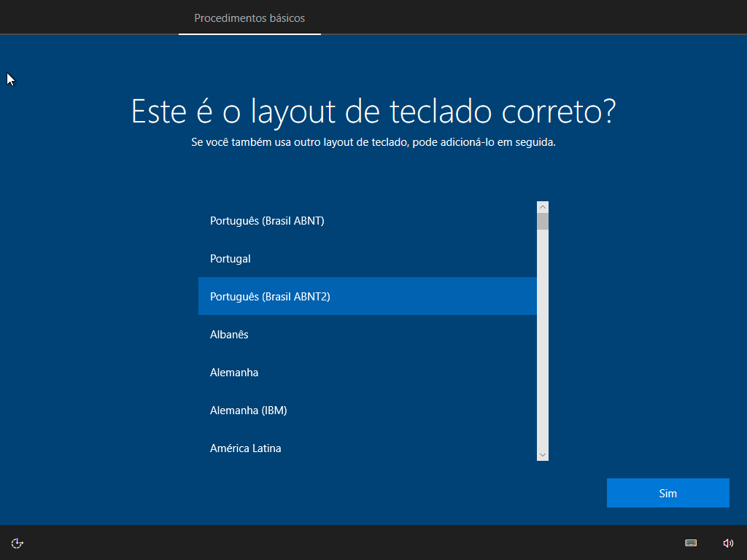
Task: Click the list scrollbar down arrow
Action: 543,455
